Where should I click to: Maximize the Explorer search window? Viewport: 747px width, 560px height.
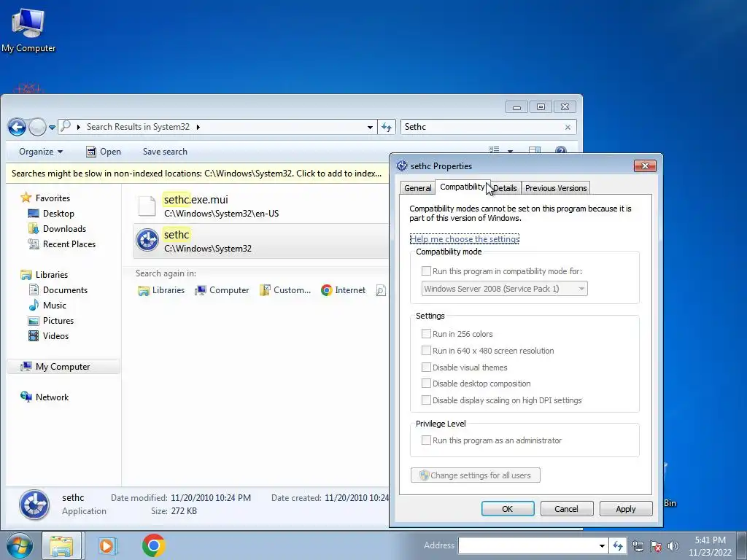[541, 106]
